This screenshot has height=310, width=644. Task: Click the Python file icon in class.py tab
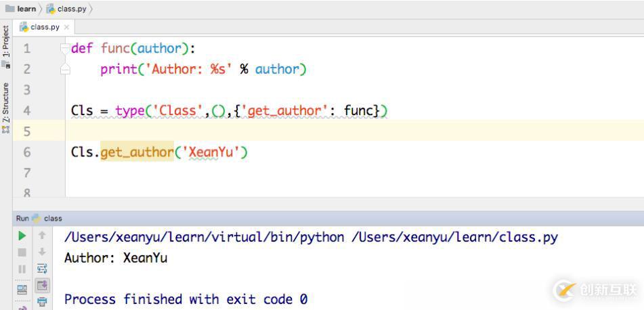click(24, 27)
